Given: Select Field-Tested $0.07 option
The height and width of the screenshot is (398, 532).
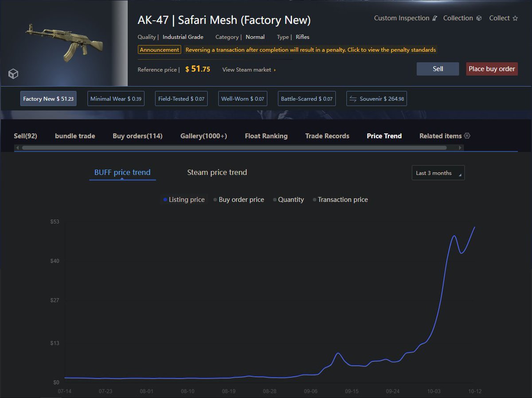Looking at the screenshot, I should (181, 99).
